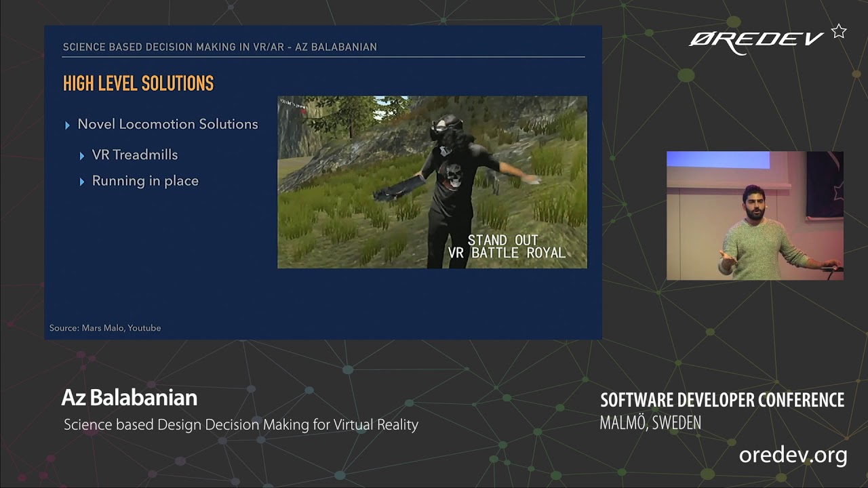Click the talk title 'Science based Design Decision Making'
868x488 pixels.
(x=186, y=425)
